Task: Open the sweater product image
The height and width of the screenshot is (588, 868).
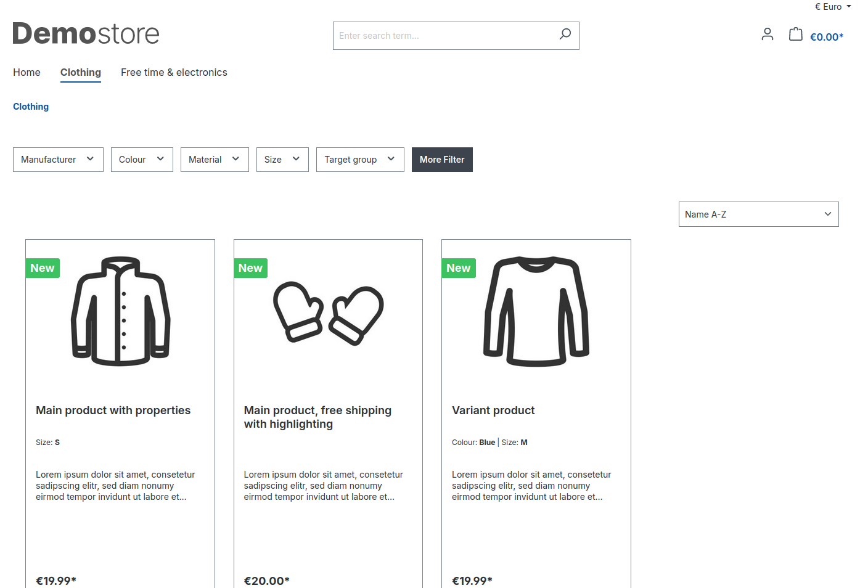Action: pos(536,311)
